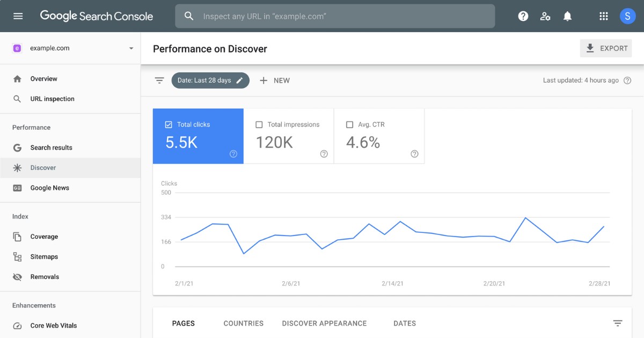Viewport: 644px width, 338px height.
Task: Switch to the COUNTRIES tab
Action: pos(243,324)
